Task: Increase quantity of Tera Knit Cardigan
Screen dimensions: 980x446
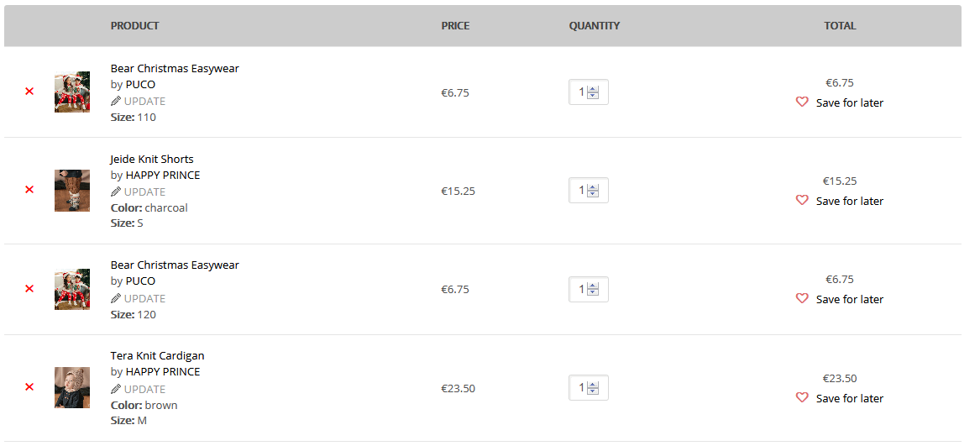Action: 593,384
